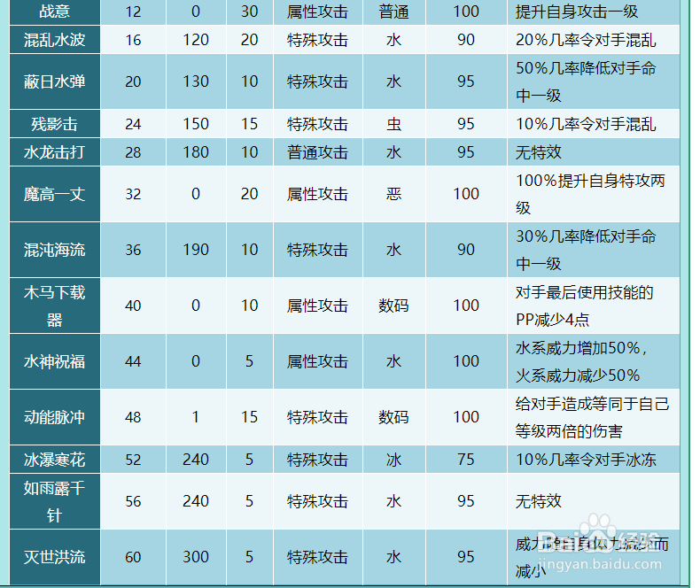
Task: Select power 1 in 动能脉冲 row
Action: coord(196,417)
